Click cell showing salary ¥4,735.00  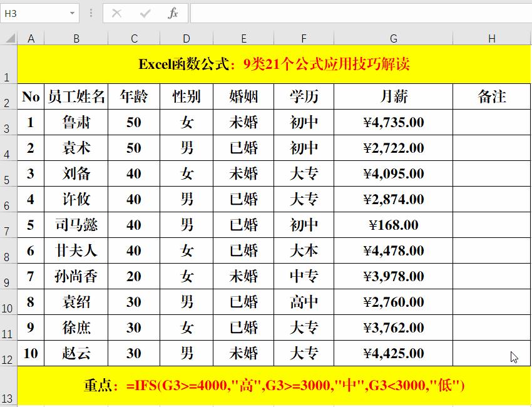point(393,123)
